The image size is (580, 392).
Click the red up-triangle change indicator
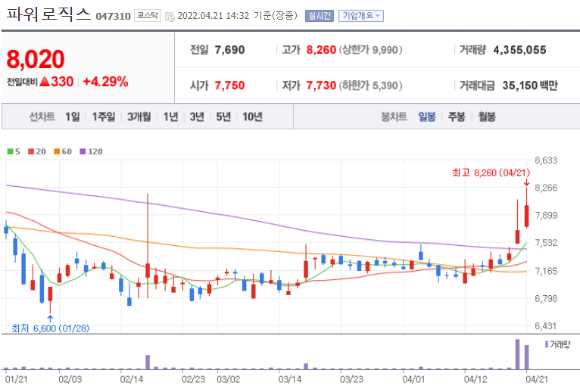point(45,82)
